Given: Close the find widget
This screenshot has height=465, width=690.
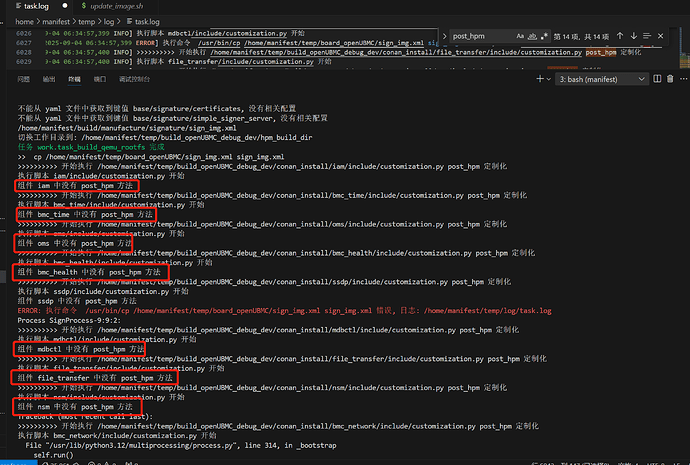Looking at the screenshot, I should (x=661, y=36).
